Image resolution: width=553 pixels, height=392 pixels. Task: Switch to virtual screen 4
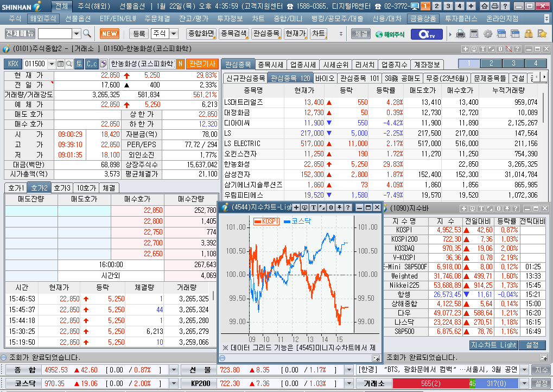(x=459, y=6)
